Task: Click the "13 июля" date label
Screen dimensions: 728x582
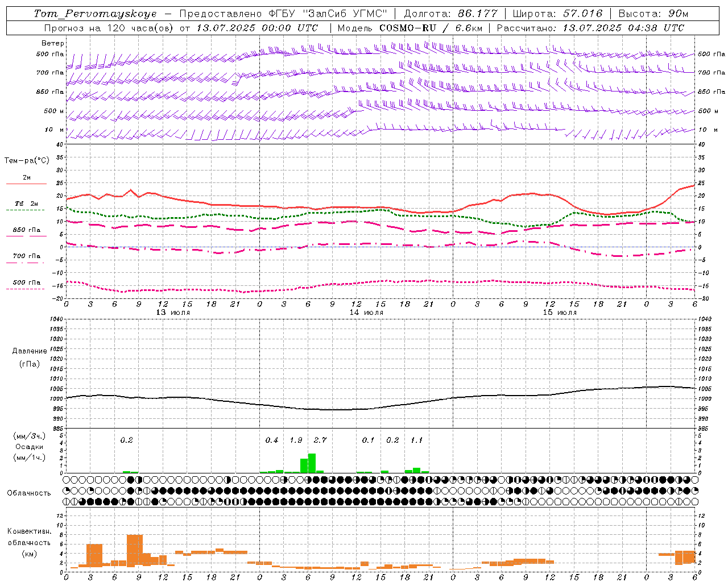Action: click(173, 313)
